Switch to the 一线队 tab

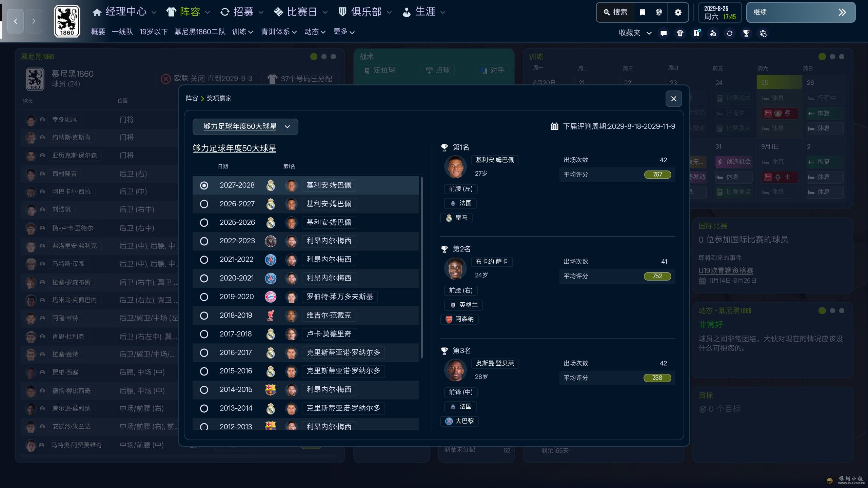[x=122, y=32]
